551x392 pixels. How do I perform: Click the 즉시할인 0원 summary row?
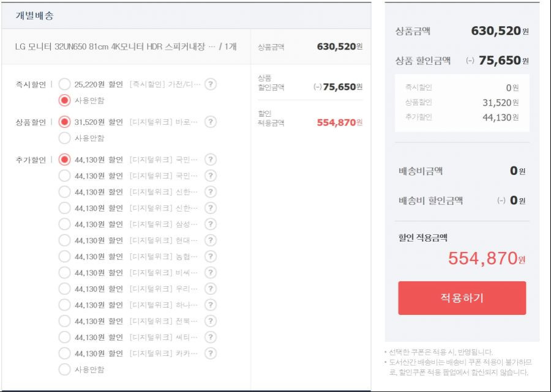coord(462,87)
